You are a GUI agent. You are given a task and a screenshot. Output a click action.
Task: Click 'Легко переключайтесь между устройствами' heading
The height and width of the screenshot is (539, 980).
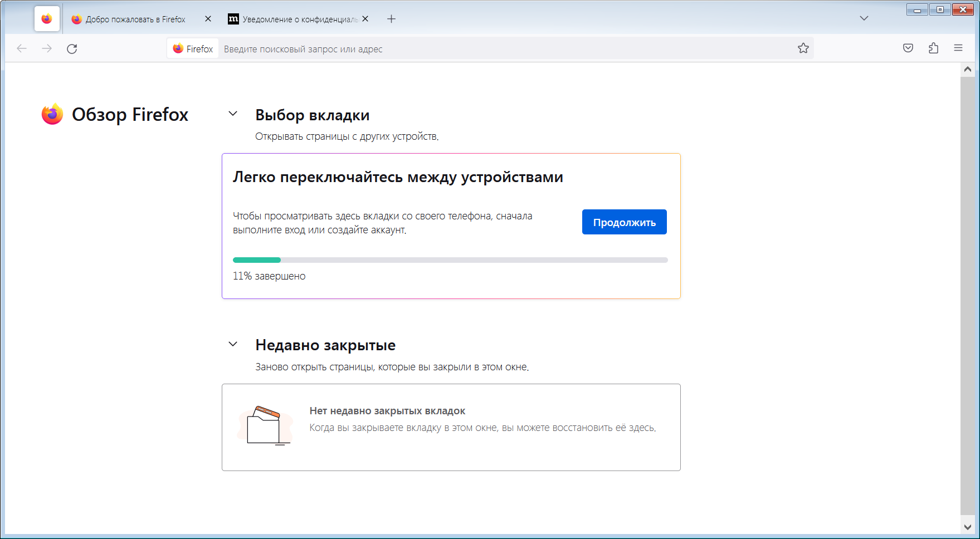(398, 177)
